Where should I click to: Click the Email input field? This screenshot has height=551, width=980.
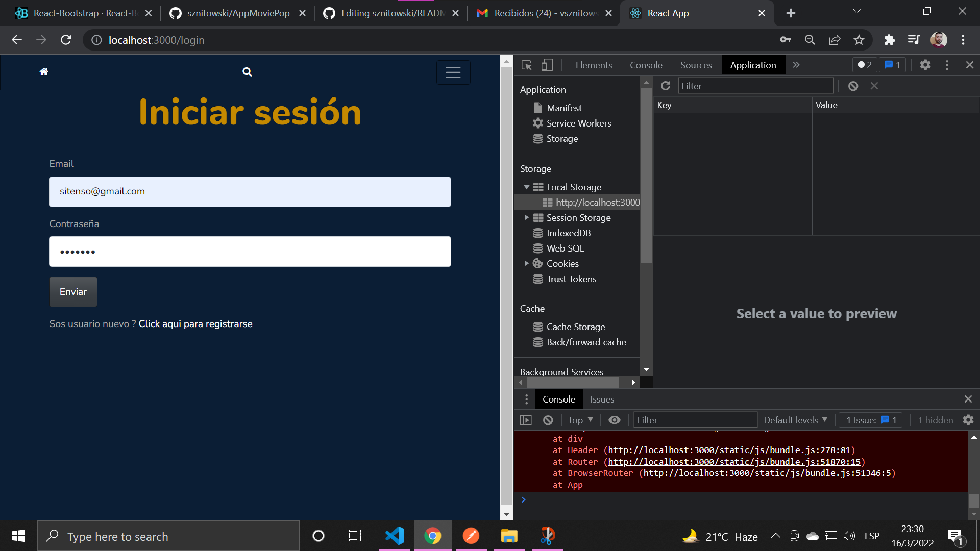tap(250, 192)
